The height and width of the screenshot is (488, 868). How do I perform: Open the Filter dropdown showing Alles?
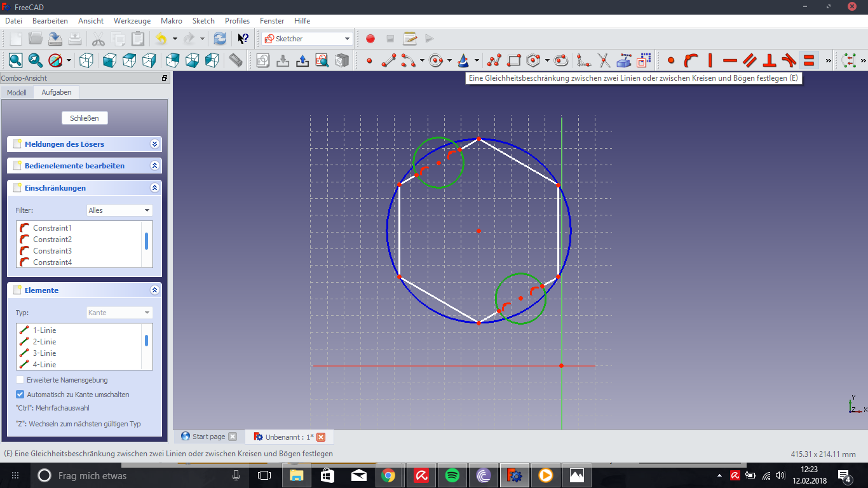coord(119,210)
